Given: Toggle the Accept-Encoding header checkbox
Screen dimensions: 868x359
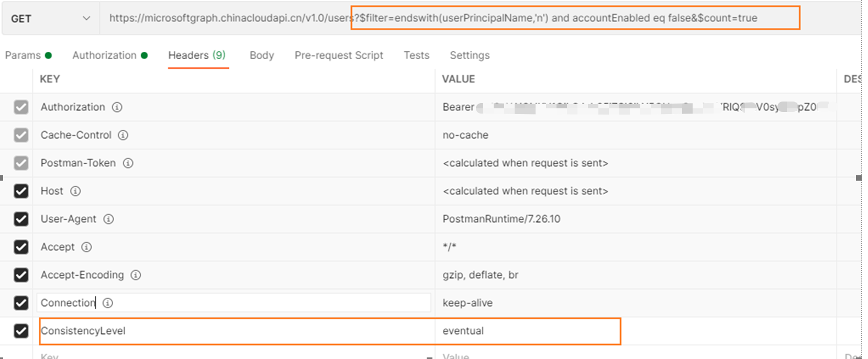Looking at the screenshot, I should [x=21, y=275].
